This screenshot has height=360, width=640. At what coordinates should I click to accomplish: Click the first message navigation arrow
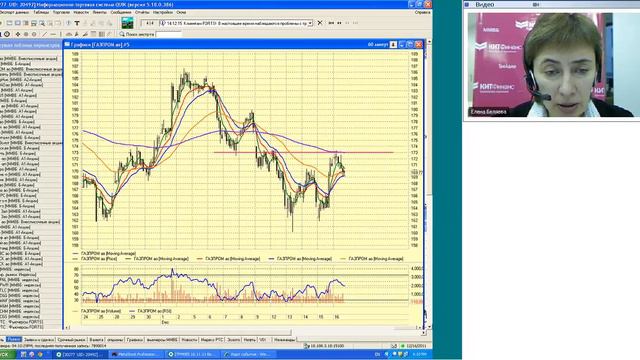coord(331,23)
